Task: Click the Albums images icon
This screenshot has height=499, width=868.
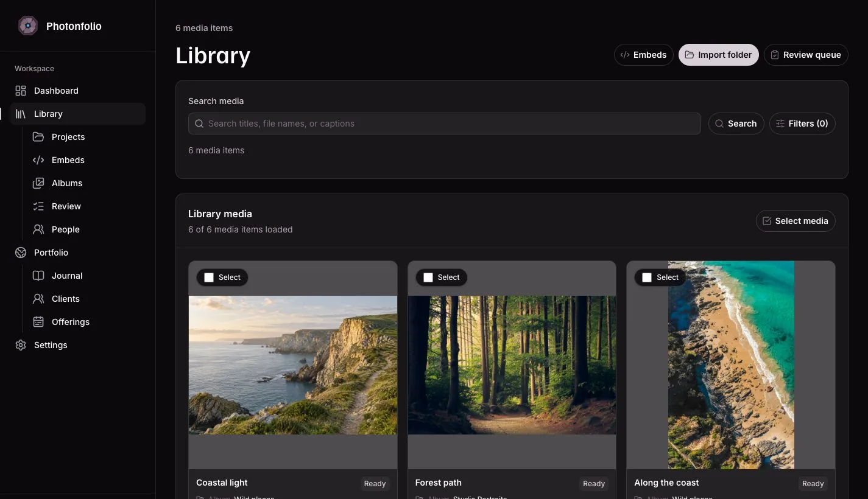Action: coord(38,183)
